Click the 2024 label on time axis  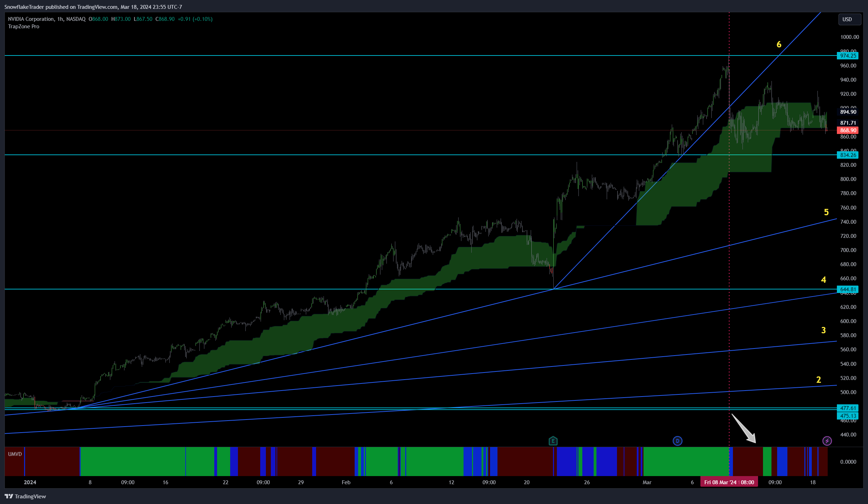[30, 482]
